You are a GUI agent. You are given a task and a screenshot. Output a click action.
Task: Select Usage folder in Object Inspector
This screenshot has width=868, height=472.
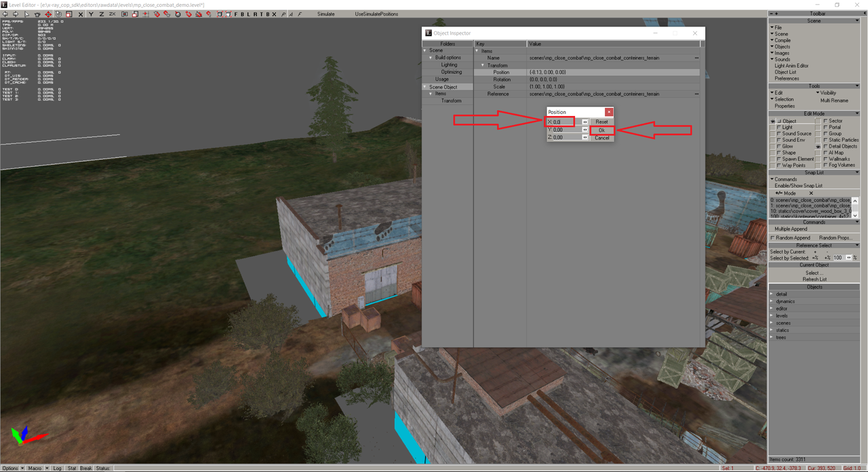[442, 79]
